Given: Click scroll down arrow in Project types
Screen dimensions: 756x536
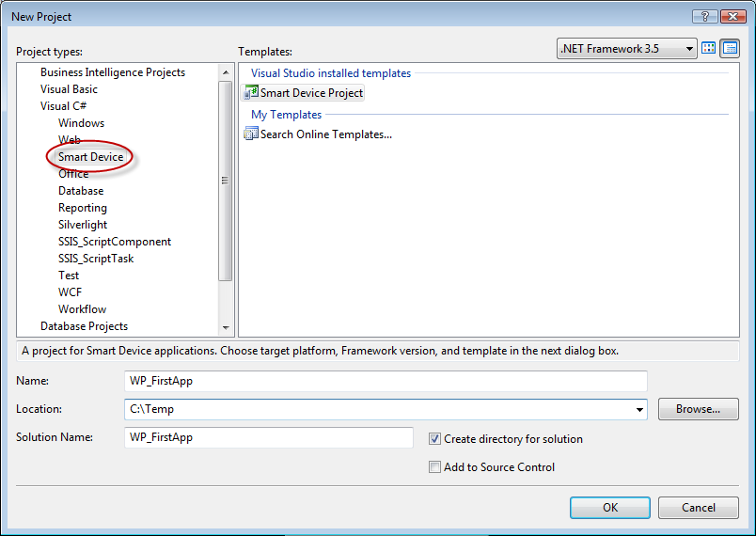Looking at the screenshot, I should (225, 328).
